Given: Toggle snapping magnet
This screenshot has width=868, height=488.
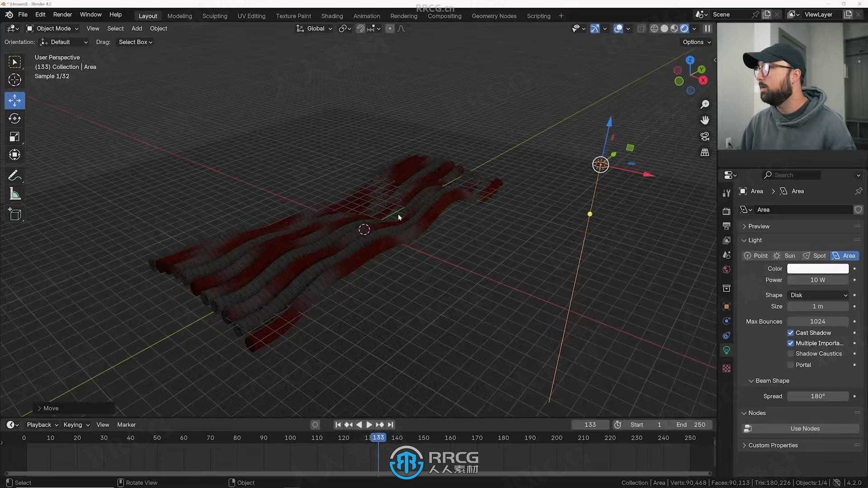Looking at the screenshot, I should click(x=360, y=28).
